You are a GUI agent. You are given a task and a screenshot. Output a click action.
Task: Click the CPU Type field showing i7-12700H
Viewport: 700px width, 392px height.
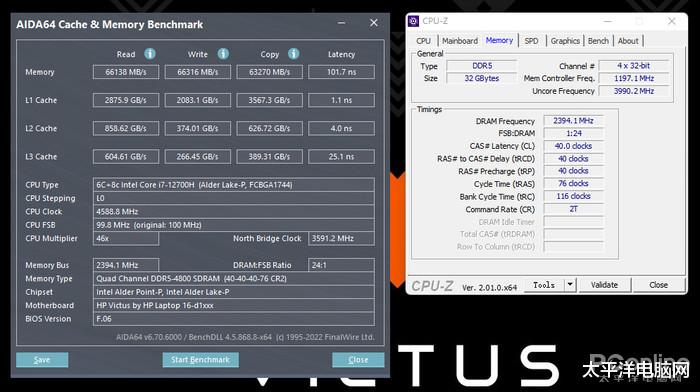click(x=233, y=185)
